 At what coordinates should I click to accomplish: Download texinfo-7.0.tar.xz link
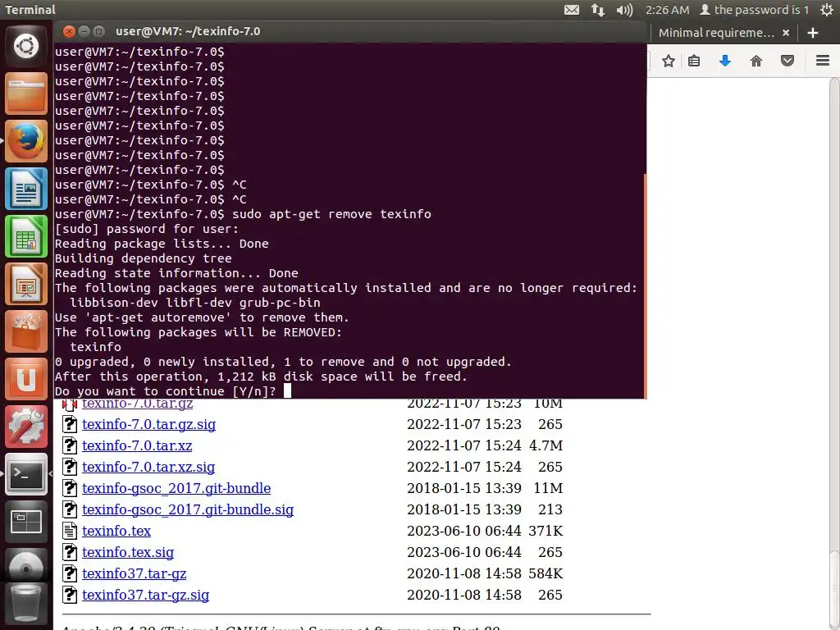pyautogui.click(x=137, y=445)
